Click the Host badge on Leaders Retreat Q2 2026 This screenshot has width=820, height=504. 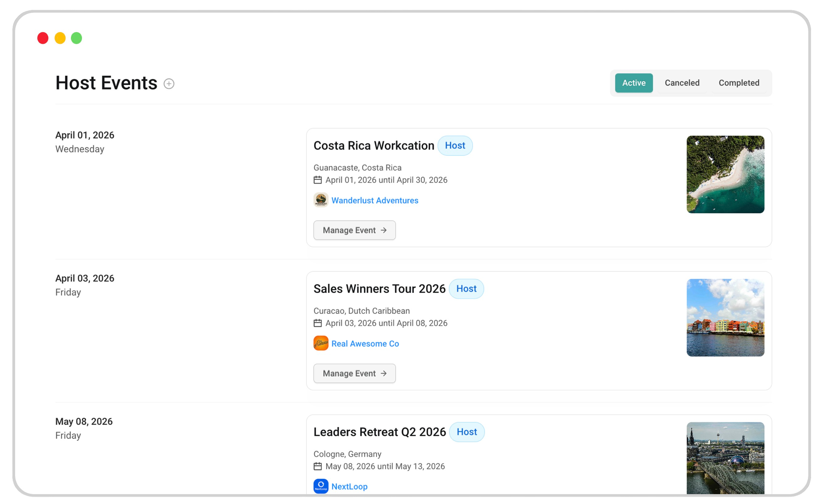tap(466, 432)
